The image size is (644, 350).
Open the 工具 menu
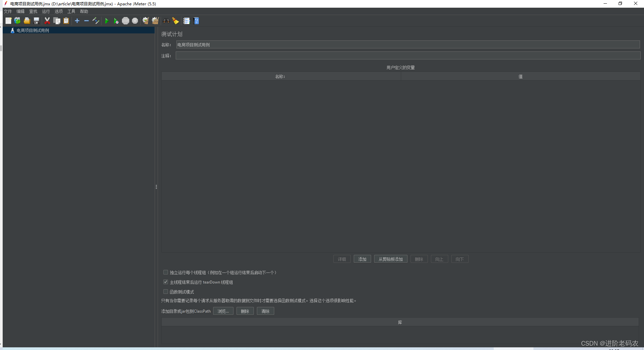pyautogui.click(x=71, y=11)
